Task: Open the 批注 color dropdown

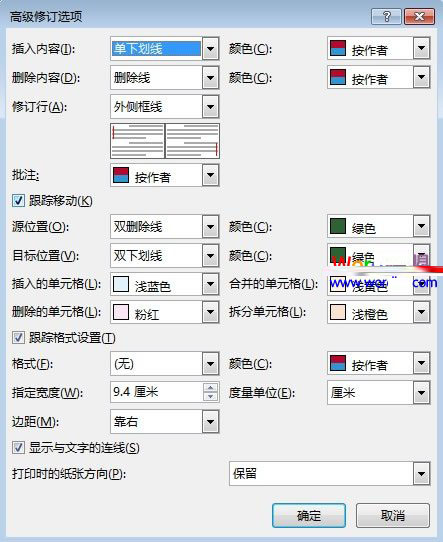Action: [x=210, y=175]
